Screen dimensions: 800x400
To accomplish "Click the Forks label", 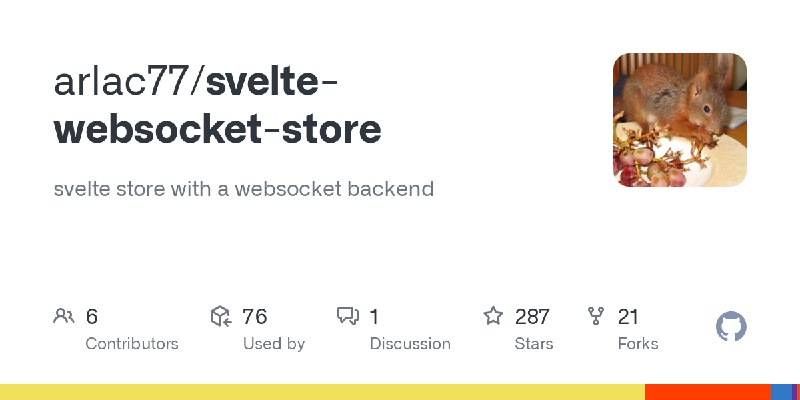I will 638,344.
